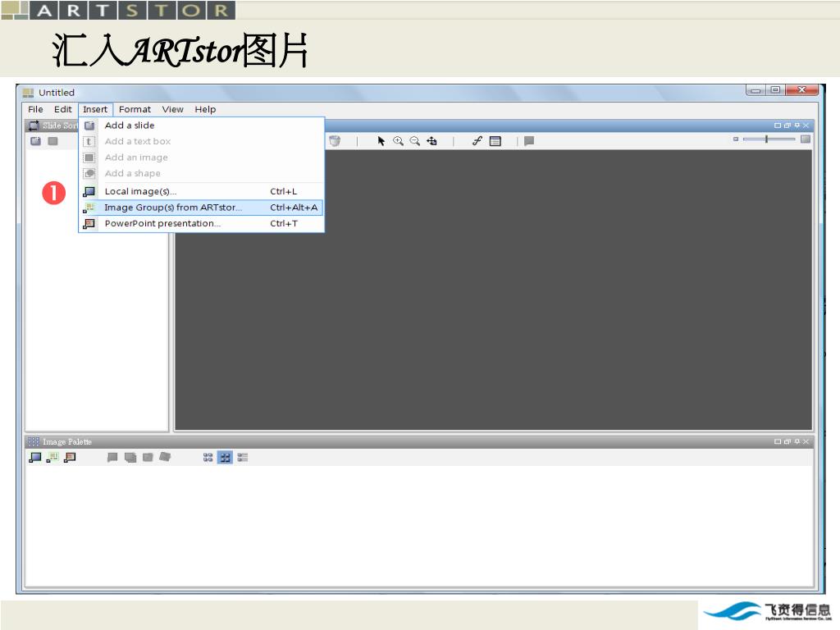Restore the Image Palette panel
Screen dimensions: 840x630
pyautogui.click(x=787, y=441)
